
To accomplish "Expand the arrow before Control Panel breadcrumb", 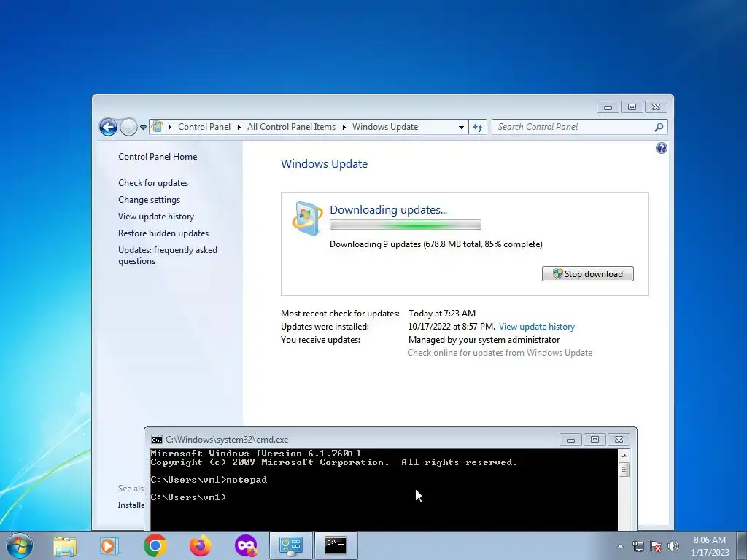I will (x=169, y=127).
